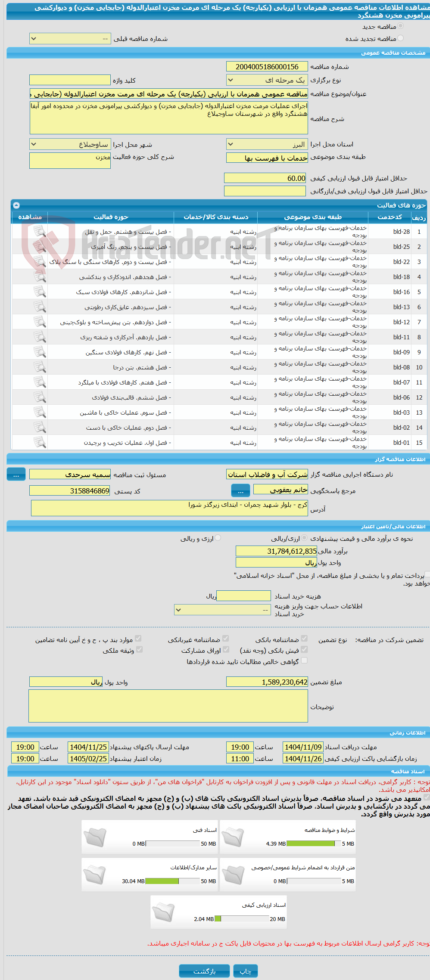This screenshot has height=980, width=430.
Task: Toggle گواهی خالص مطالبات checkbox
Action: tap(304, 661)
